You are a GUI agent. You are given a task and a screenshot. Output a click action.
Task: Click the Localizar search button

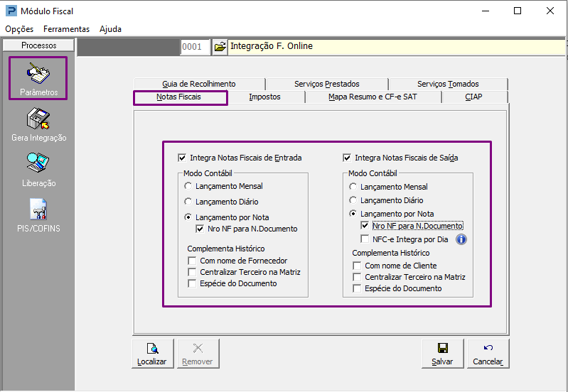click(x=153, y=354)
